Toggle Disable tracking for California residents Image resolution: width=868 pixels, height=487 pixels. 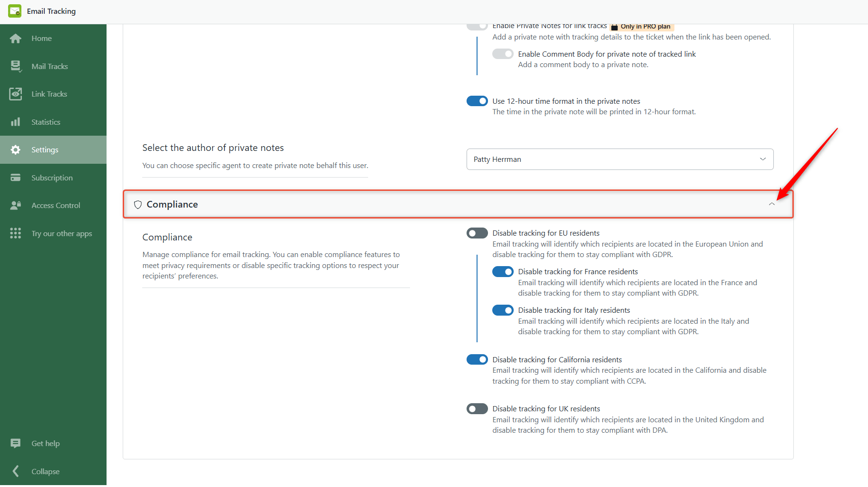click(x=477, y=359)
